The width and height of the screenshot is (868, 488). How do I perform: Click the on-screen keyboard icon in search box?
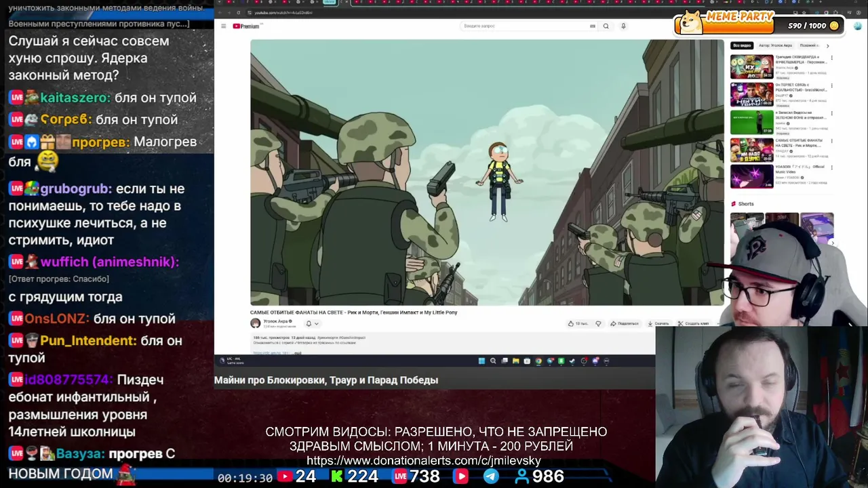click(x=593, y=26)
